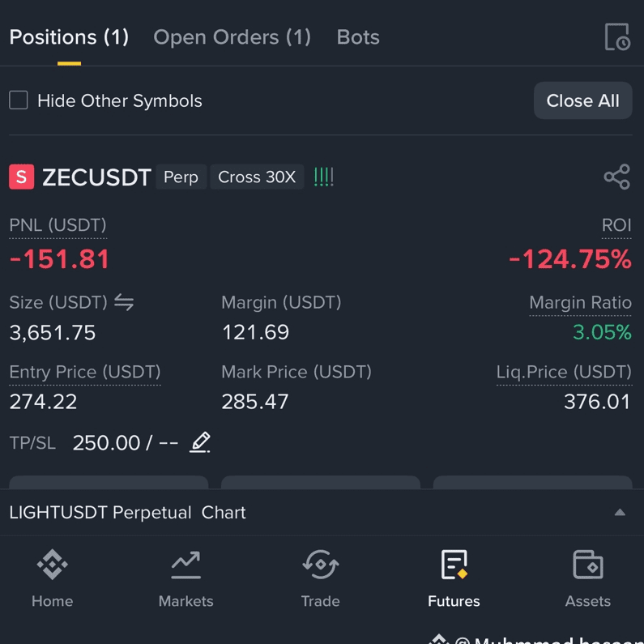This screenshot has width=644, height=644.
Task: Go to Home in the bottom bar
Action: click(x=52, y=578)
